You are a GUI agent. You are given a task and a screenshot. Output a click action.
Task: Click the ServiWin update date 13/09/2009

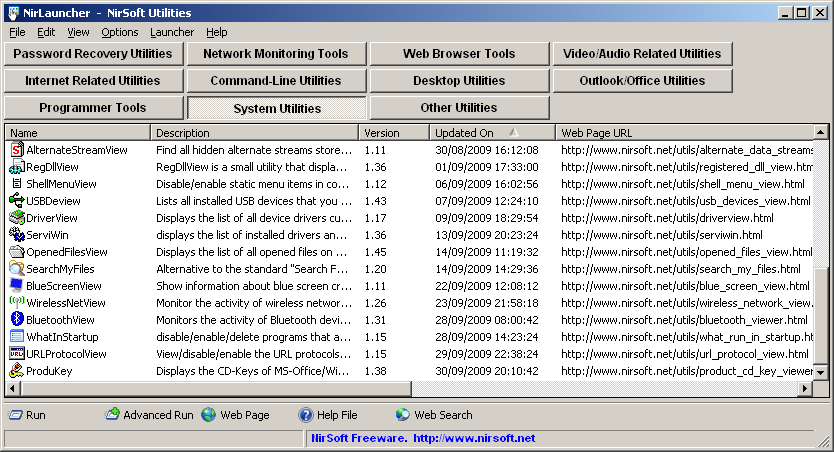487,235
